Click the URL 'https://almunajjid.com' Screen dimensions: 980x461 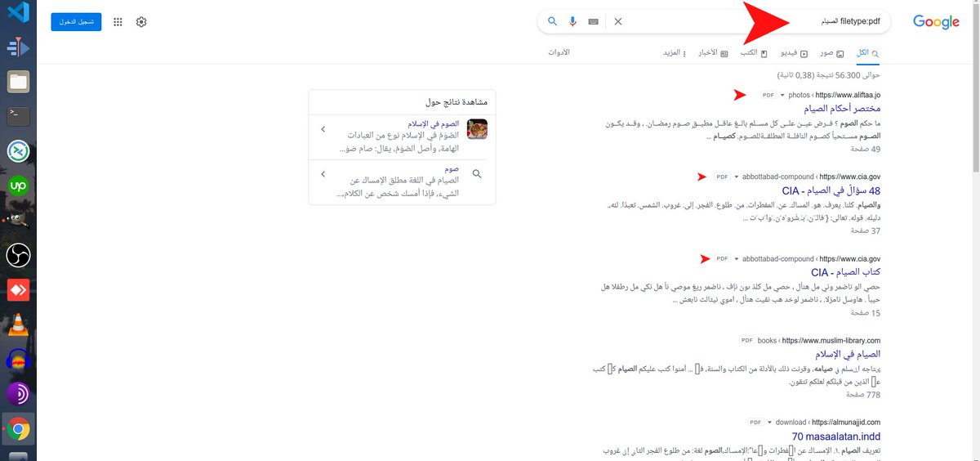tap(846, 423)
